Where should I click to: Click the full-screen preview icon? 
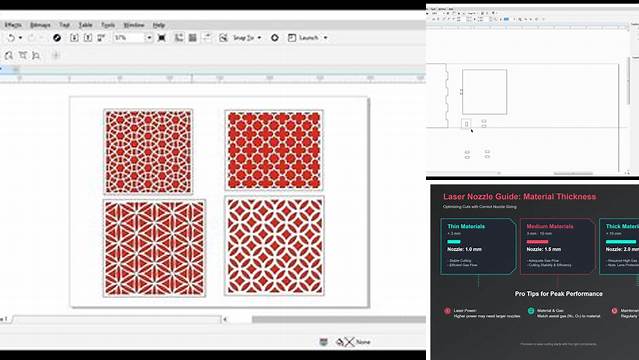pyautogui.click(x=162, y=38)
